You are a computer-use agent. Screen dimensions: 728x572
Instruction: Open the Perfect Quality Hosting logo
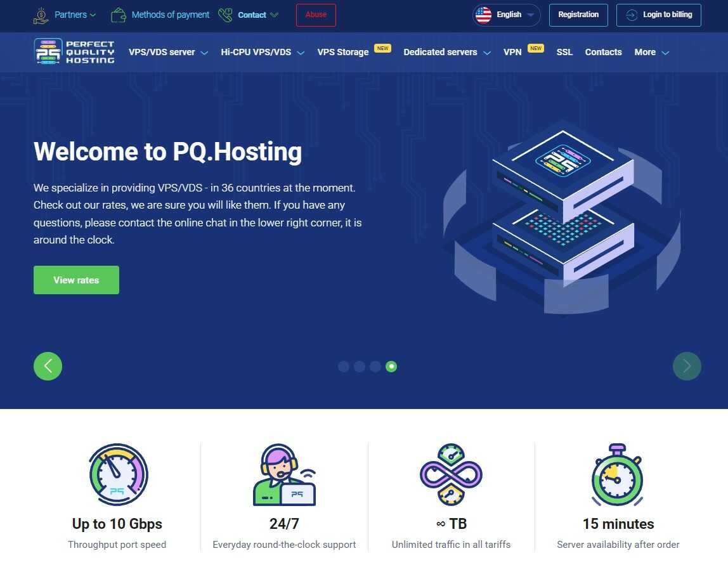click(x=74, y=51)
